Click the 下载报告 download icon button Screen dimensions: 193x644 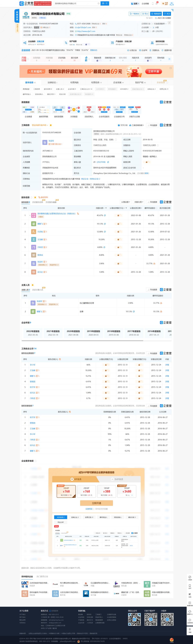[x=134, y=14]
